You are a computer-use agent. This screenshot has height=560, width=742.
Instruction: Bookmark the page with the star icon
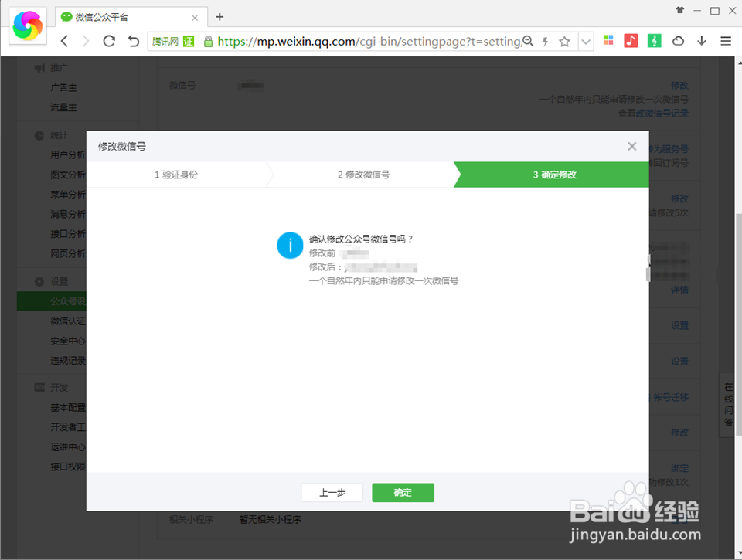click(564, 40)
